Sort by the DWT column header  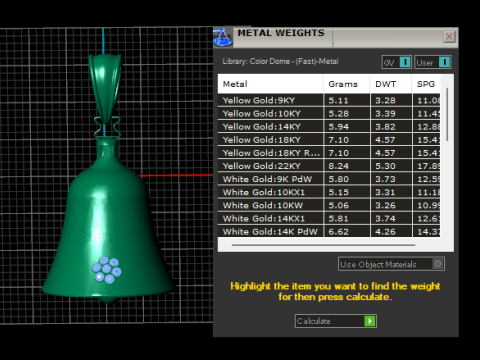coord(391,84)
